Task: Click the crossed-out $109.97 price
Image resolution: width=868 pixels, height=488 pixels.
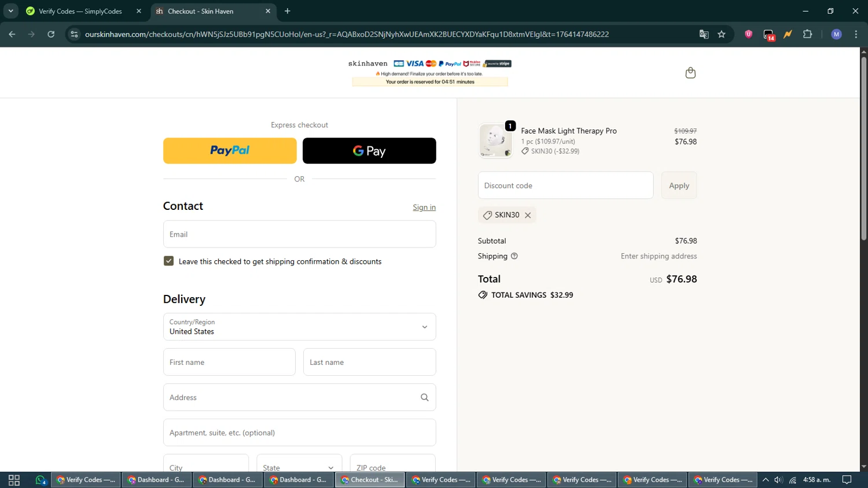Action: coord(685,131)
